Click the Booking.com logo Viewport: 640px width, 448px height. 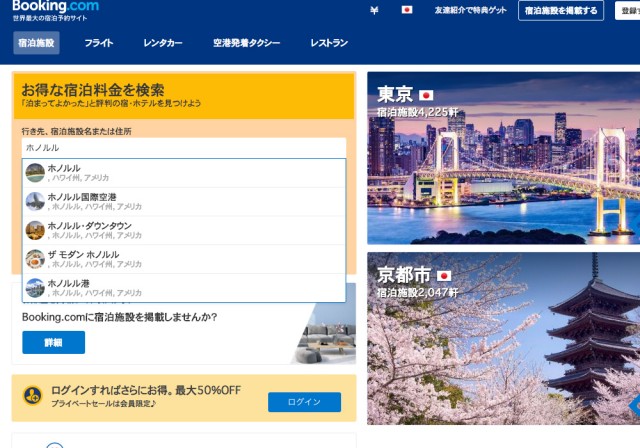[56, 6]
